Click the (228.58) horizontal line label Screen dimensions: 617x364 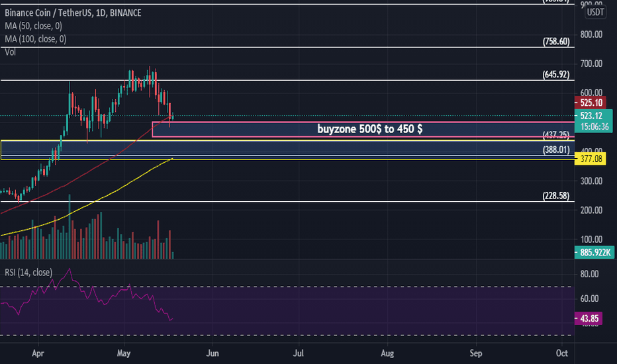555,196
